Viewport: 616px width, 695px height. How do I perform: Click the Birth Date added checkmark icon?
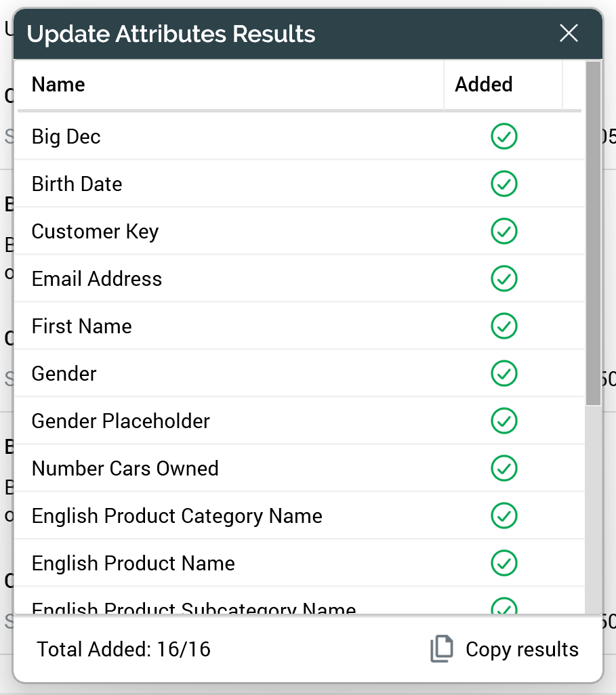(504, 184)
